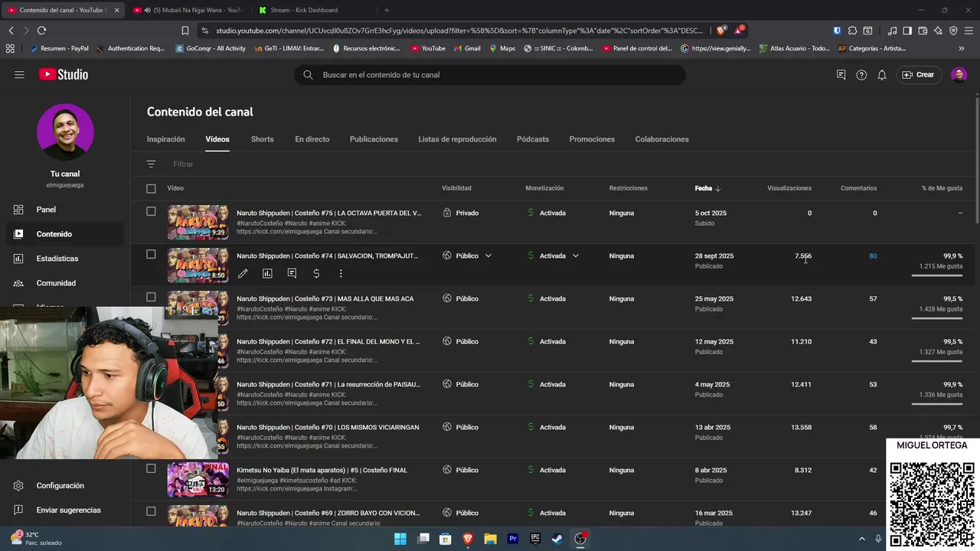Switch to Promociones tab
The image size is (980, 551).
click(592, 139)
